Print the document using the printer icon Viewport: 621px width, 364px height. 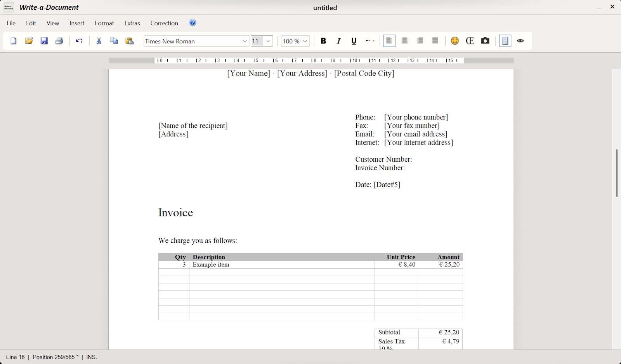[59, 41]
